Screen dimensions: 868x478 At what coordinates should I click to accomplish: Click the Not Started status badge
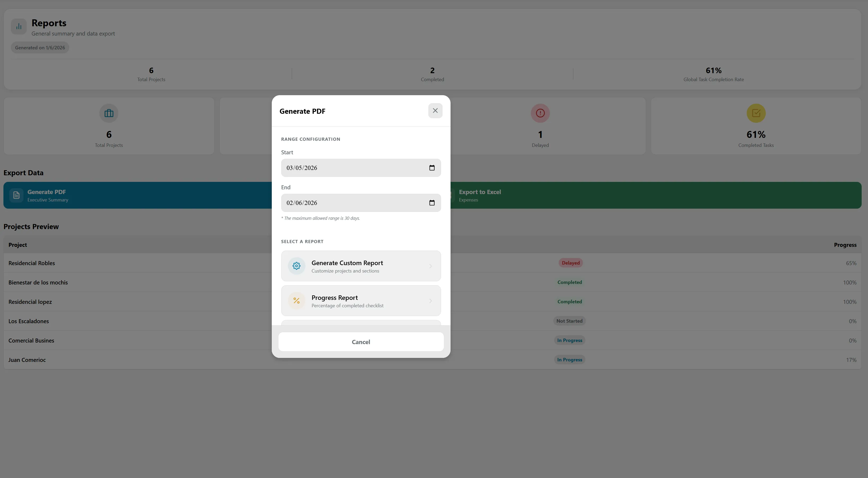click(569, 321)
